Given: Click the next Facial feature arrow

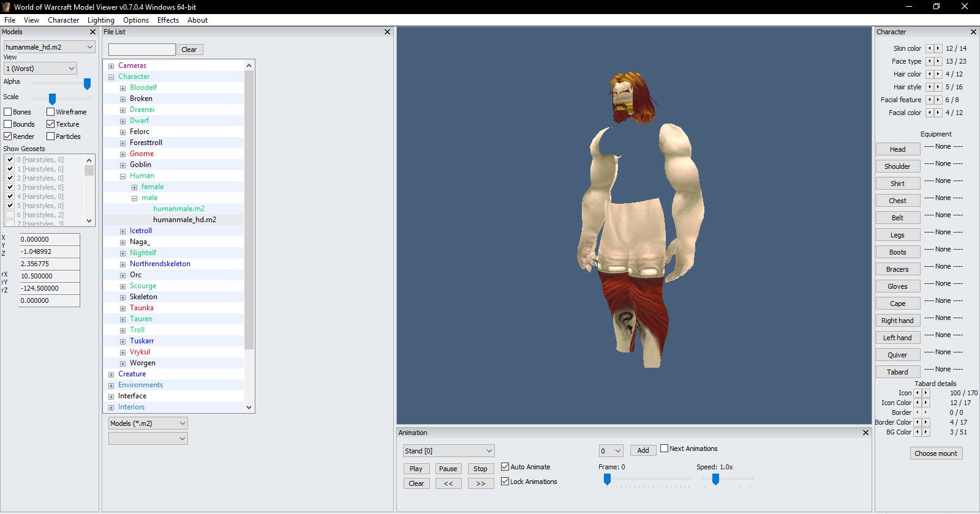Looking at the screenshot, I should coord(938,100).
